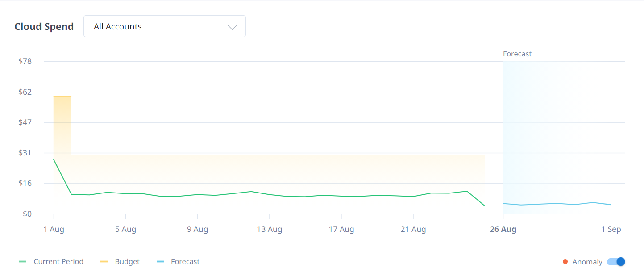Click the 17 Aug axis label
The image size is (644, 277).
click(341, 229)
